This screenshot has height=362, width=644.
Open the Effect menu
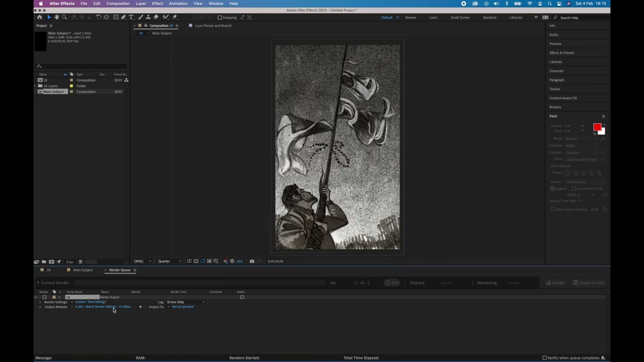click(x=157, y=4)
